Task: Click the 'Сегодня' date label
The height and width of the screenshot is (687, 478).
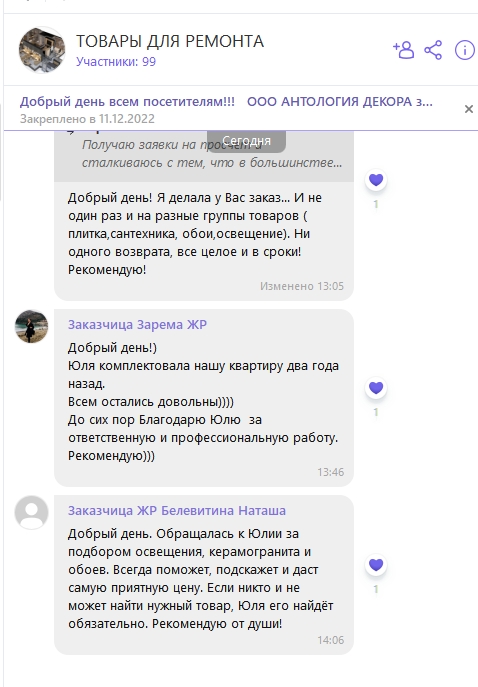Action: (246, 141)
